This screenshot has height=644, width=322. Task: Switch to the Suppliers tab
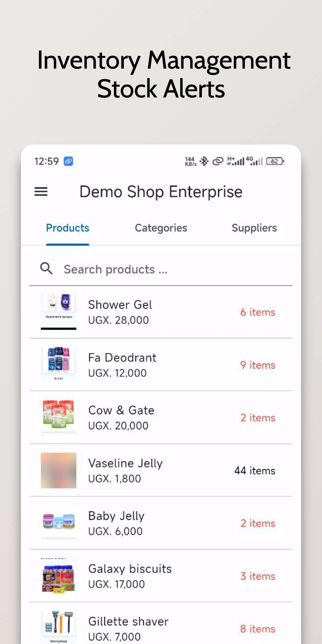254,228
